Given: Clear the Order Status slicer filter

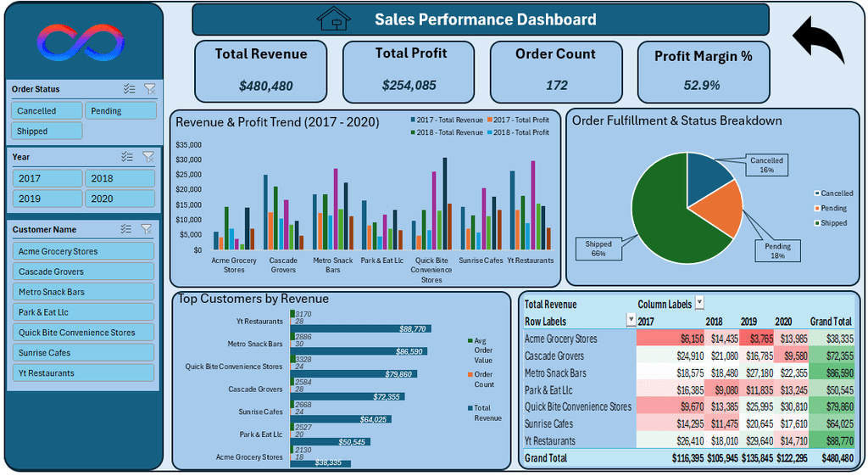Looking at the screenshot, I should click(149, 88).
